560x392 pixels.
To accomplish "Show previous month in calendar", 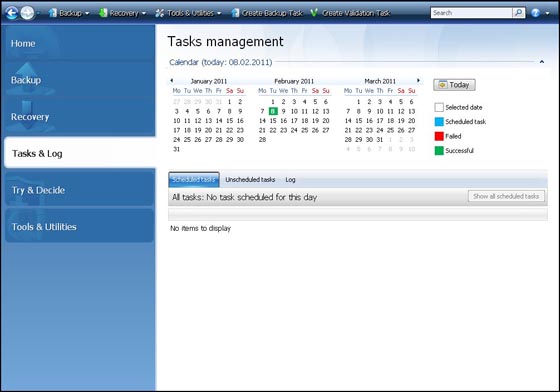I will tap(171, 81).
